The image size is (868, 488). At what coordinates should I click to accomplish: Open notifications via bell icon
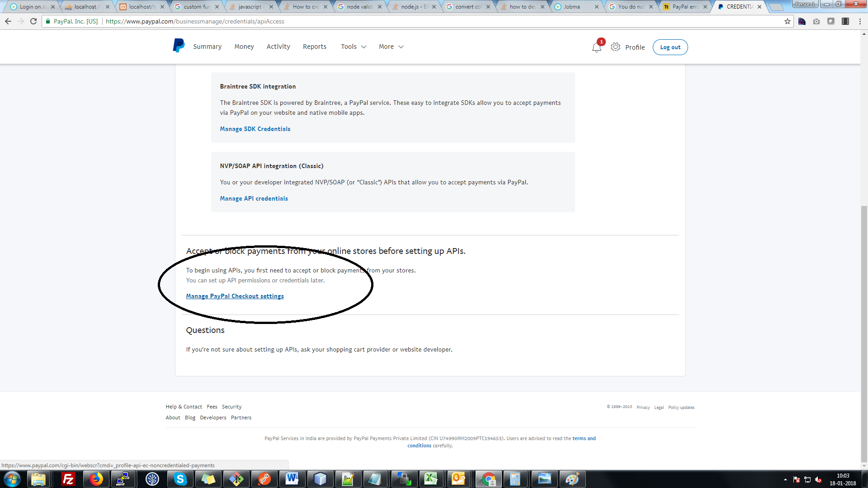click(596, 47)
